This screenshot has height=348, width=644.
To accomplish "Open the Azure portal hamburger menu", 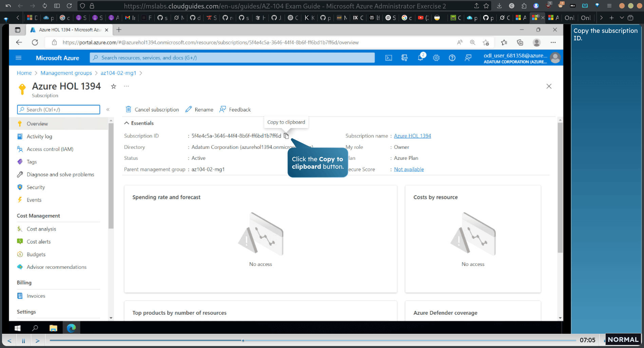I will (19, 58).
